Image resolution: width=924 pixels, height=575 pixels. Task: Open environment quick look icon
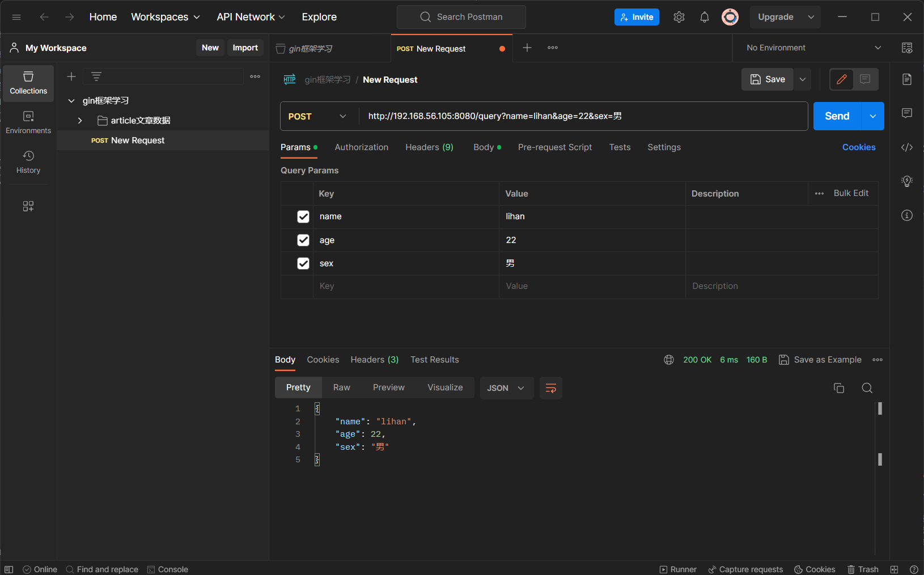click(x=907, y=48)
